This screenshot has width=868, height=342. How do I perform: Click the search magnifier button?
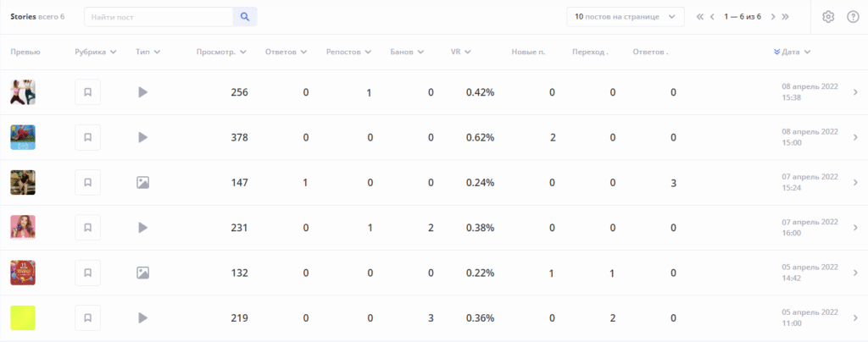(245, 16)
